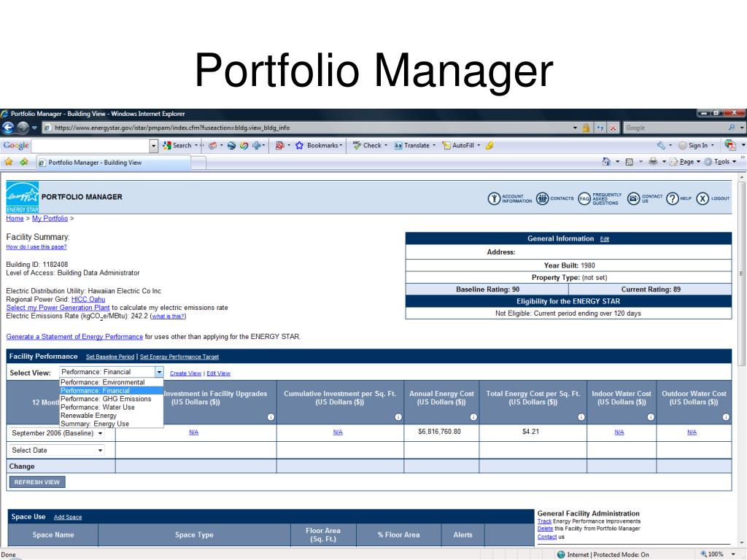Open the Google toolbar Bookmarks menu
The width and height of the screenshot is (747, 560).
(319, 145)
